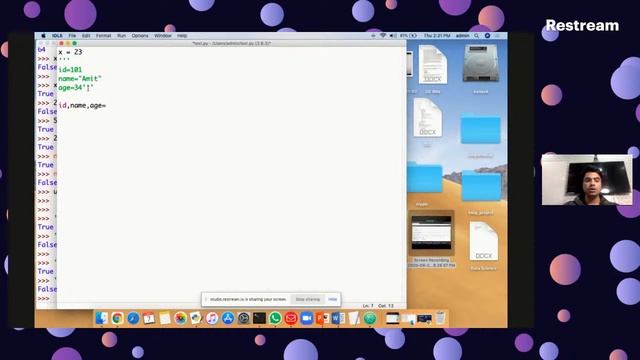This screenshot has width=640, height=360.
Task: Open the Run menu
Action: tap(122, 36)
